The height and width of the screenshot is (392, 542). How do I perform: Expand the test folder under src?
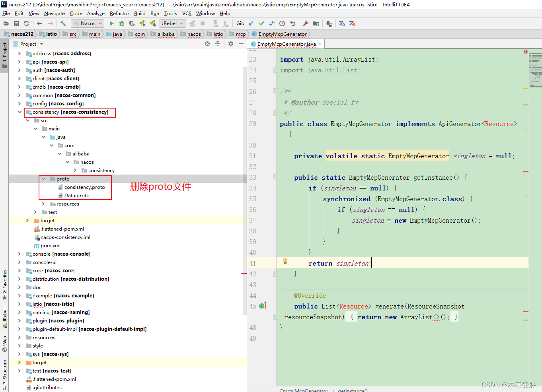pyautogui.click(x=35, y=212)
